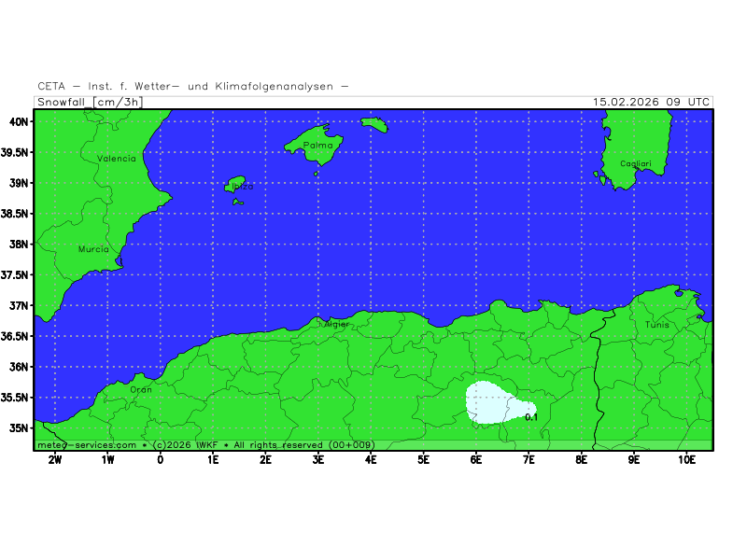Click the Palma island label

(317, 146)
